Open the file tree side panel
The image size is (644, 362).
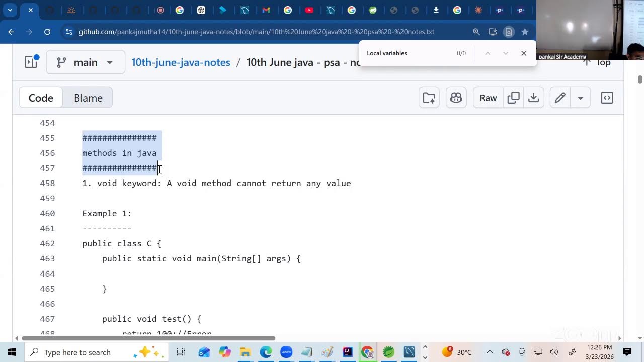click(31, 62)
